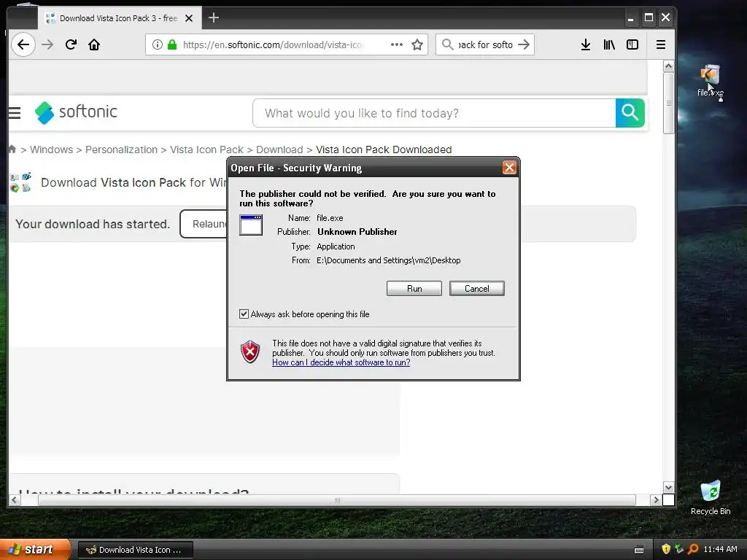Click the green secure padlock icon
This screenshot has height=560, width=747.
[x=172, y=44]
